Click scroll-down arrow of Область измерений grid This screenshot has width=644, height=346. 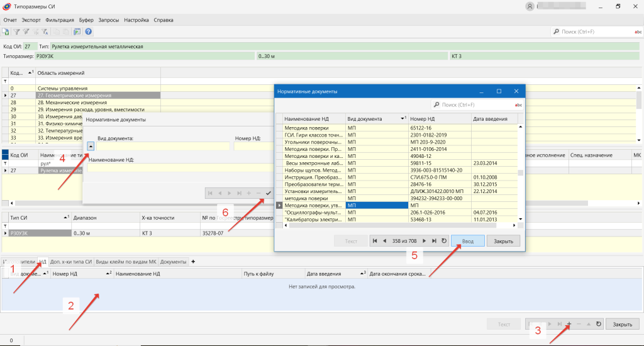(639, 140)
